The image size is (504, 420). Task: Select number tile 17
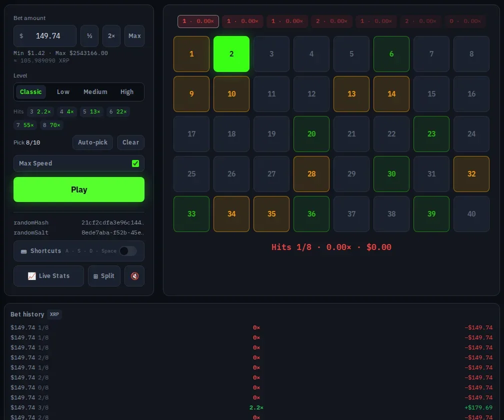point(191,134)
